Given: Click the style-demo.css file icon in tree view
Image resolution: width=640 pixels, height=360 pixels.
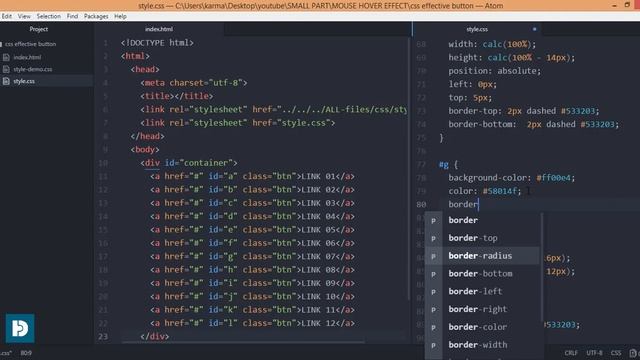Looking at the screenshot, I should click(6, 69).
